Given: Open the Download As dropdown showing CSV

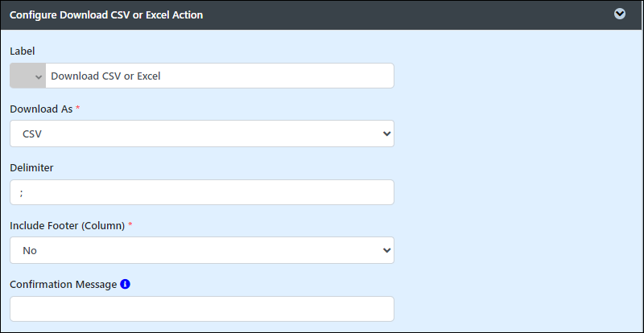Looking at the screenshot, I should tap(202, 134).
